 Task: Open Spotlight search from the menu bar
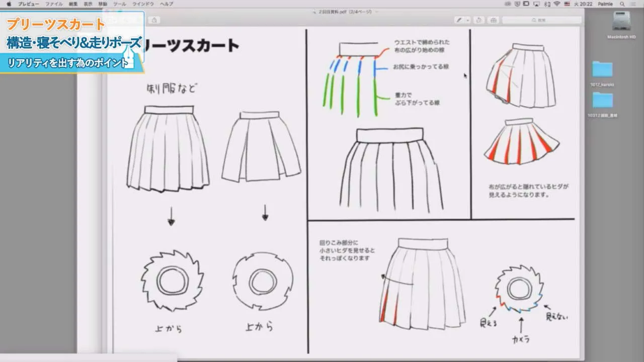point(622,4)
